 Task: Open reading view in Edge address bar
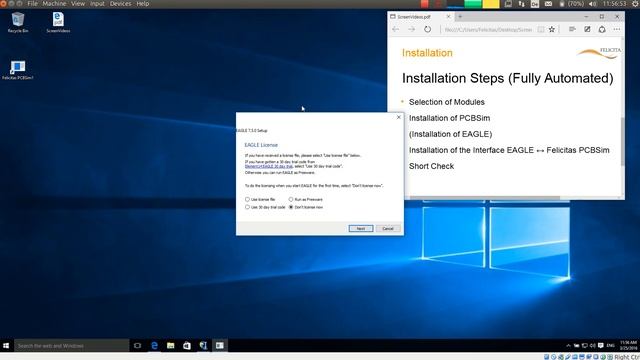click(x=540, y=29)
